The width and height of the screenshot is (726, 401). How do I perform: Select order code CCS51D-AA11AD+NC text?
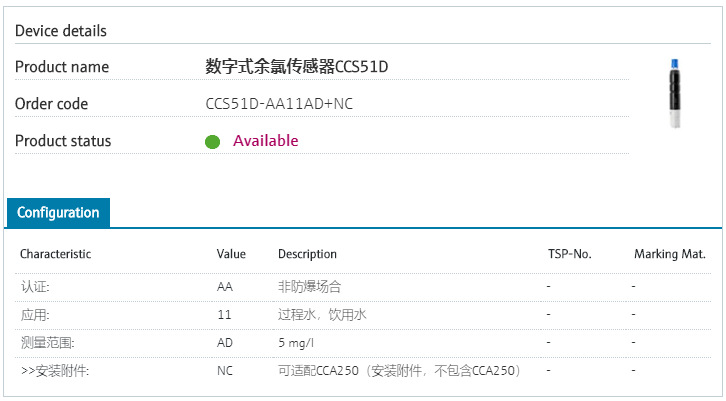(x=279, y=104)
